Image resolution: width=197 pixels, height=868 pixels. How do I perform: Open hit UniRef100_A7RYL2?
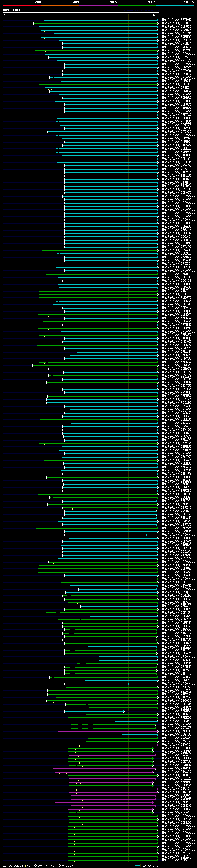click(x=176, y=115)
